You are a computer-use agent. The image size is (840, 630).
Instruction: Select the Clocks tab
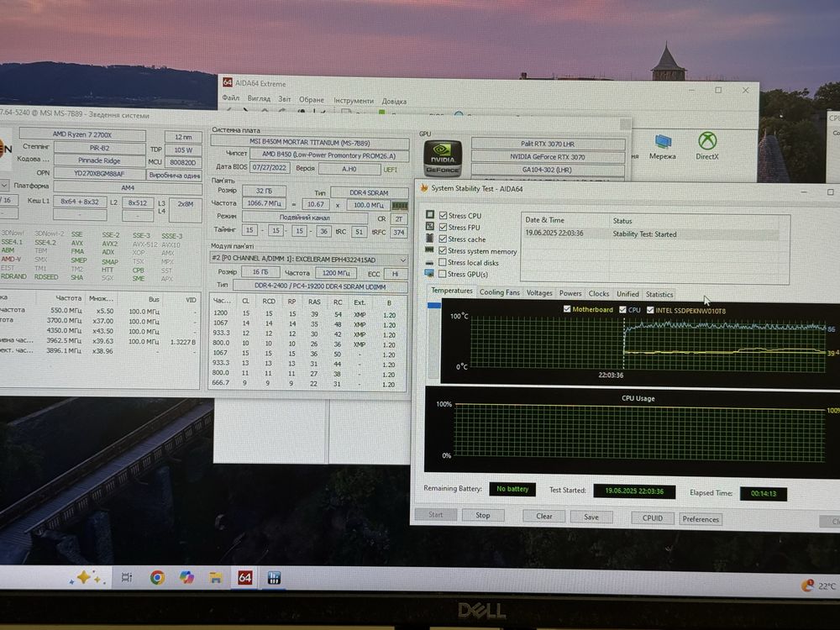coord(598,293)
